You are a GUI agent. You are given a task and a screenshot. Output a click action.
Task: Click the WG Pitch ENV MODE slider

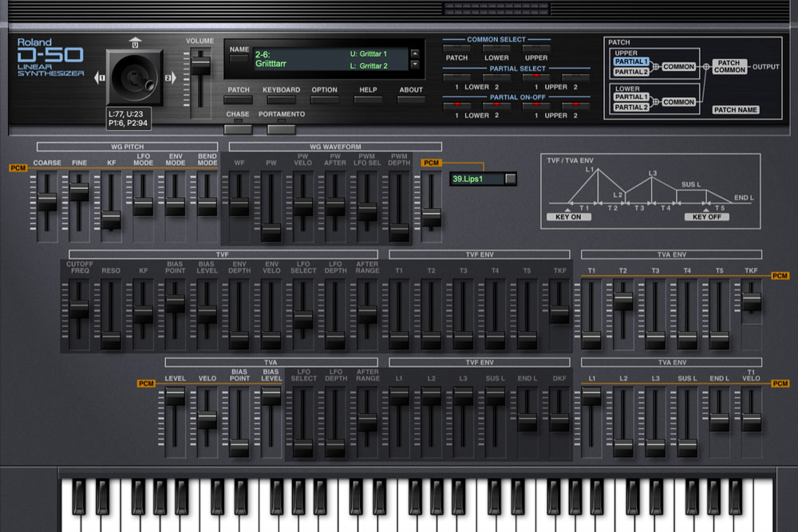(175, 206)
